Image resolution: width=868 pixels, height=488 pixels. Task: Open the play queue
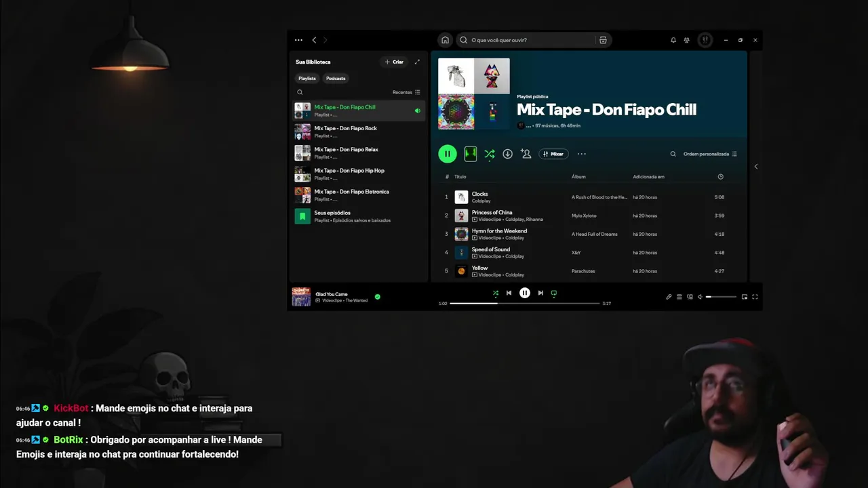[x=679, y=297]
